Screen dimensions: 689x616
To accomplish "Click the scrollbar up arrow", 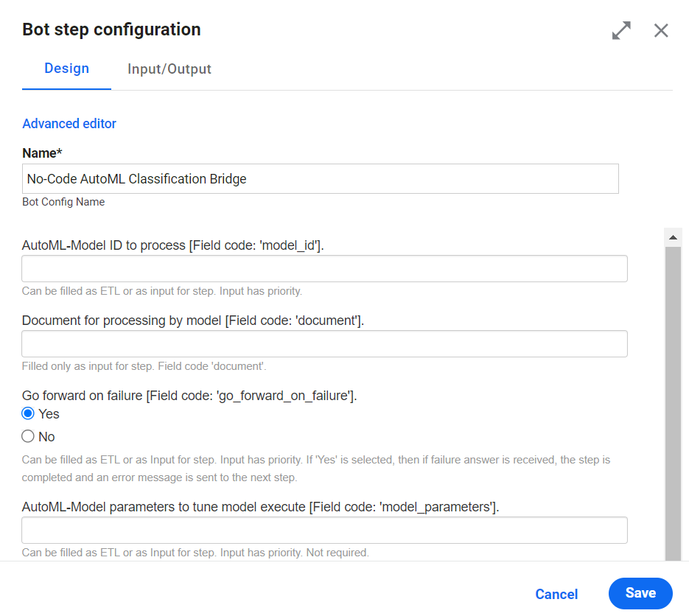I will coord(673,237).
